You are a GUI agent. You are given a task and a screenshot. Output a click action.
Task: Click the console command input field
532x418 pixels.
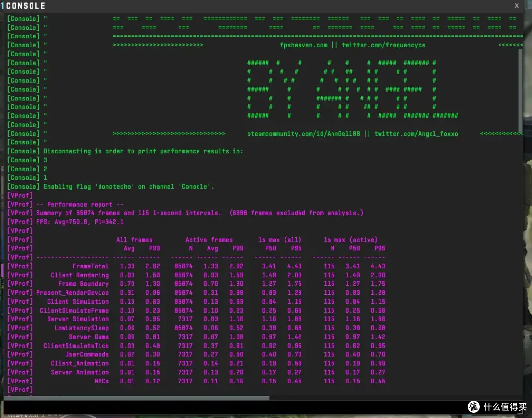click(x=263, y=407)
